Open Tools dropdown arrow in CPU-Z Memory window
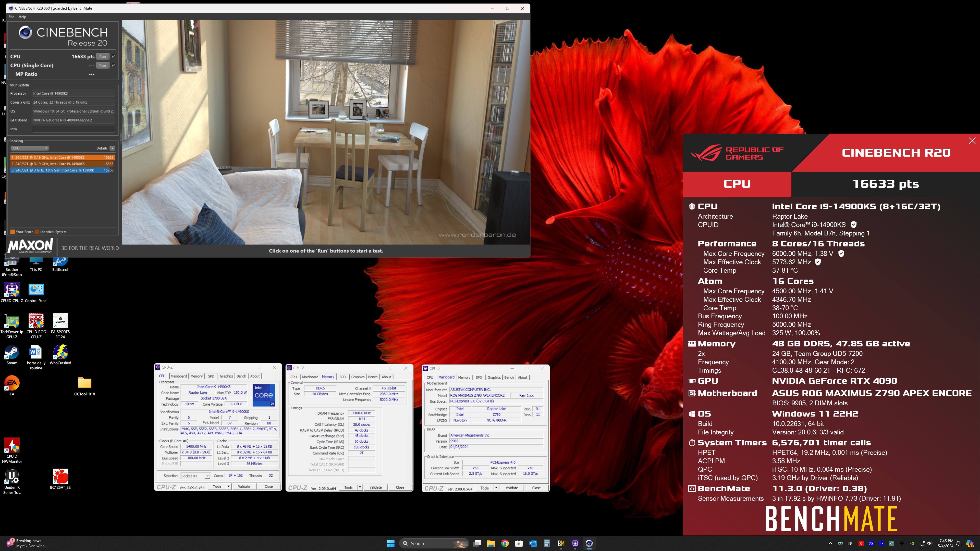Screen dimensions: 980x551 360,487
